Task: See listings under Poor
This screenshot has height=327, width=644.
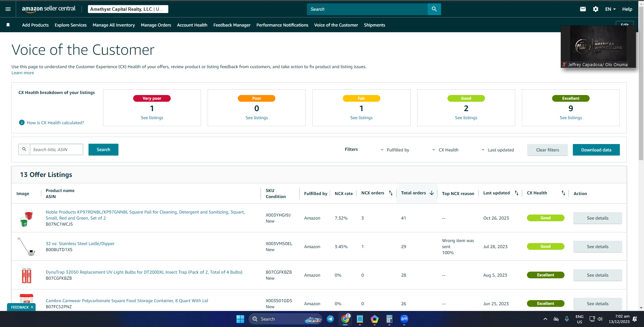Action: click(x=257, y=118)
